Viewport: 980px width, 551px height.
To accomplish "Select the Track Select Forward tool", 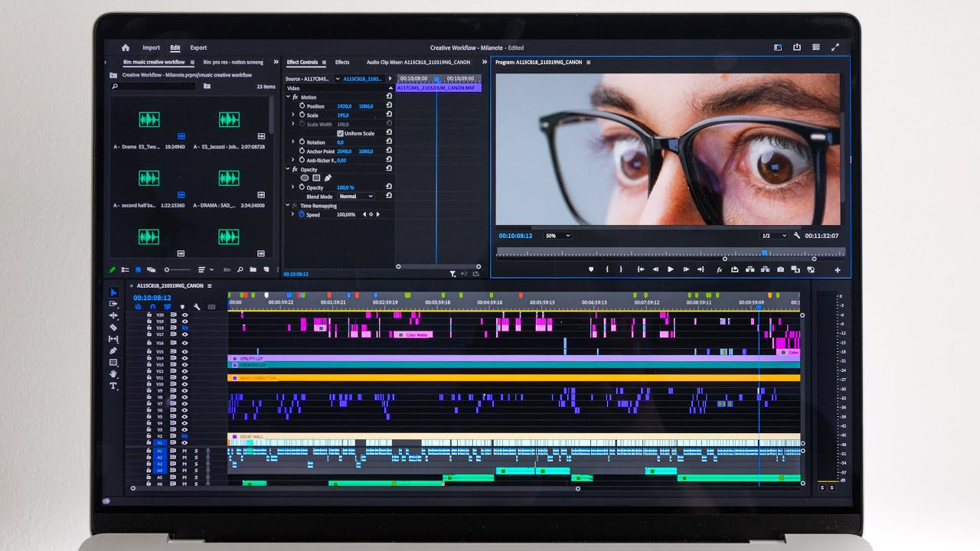I will pos(113,304).
